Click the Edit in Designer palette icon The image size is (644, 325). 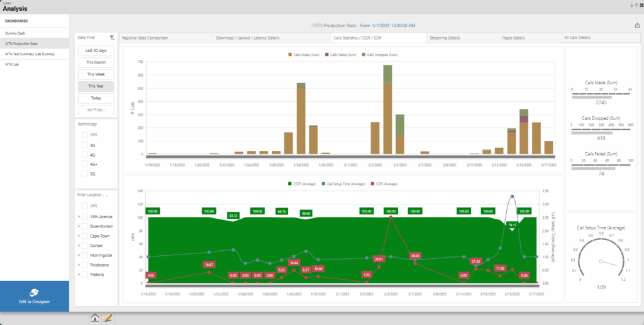coord(35,292)
